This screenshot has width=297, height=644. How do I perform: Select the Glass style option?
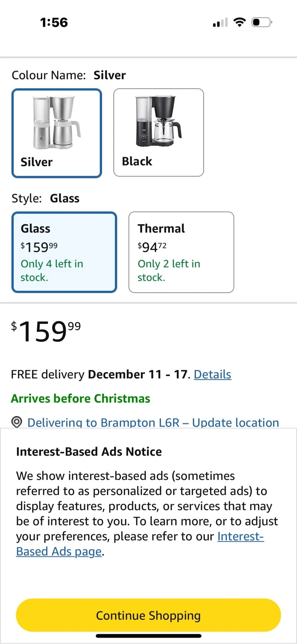pyautogui.click(x=64, y=253)
